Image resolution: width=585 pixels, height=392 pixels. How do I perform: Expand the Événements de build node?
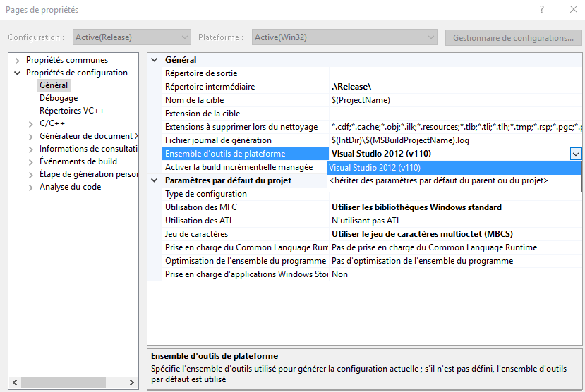pos(30,162)
